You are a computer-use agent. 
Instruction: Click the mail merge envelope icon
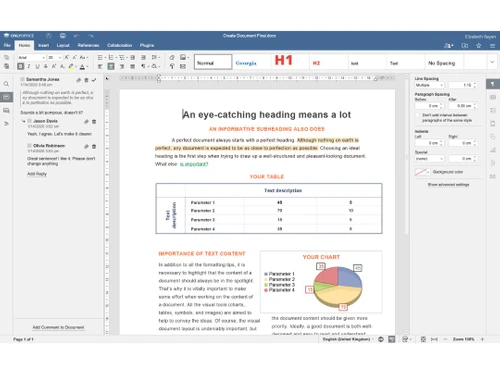(183, 66)
